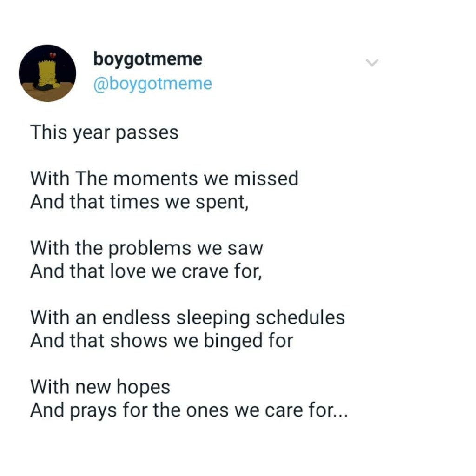Select the line "With The moments we missed"
The width and height of the screenshot is (476, 476).
[164, 178]
